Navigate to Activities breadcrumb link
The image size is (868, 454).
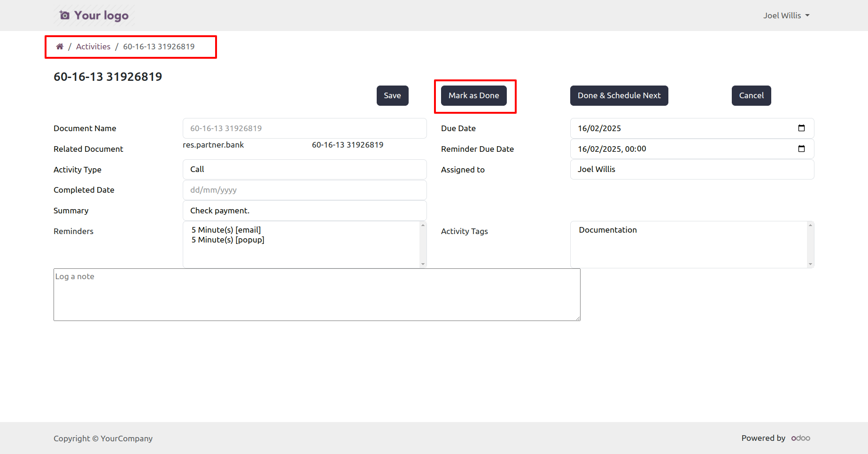93,47
